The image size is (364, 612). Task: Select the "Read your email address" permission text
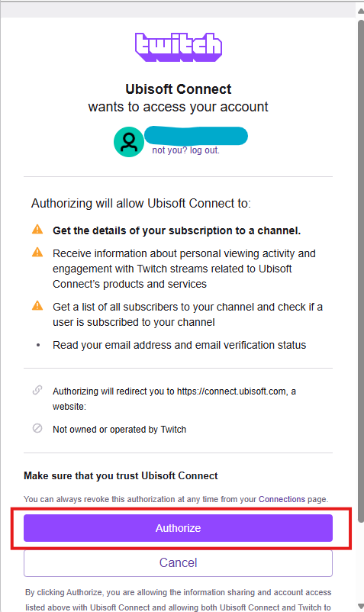(179, 345)
